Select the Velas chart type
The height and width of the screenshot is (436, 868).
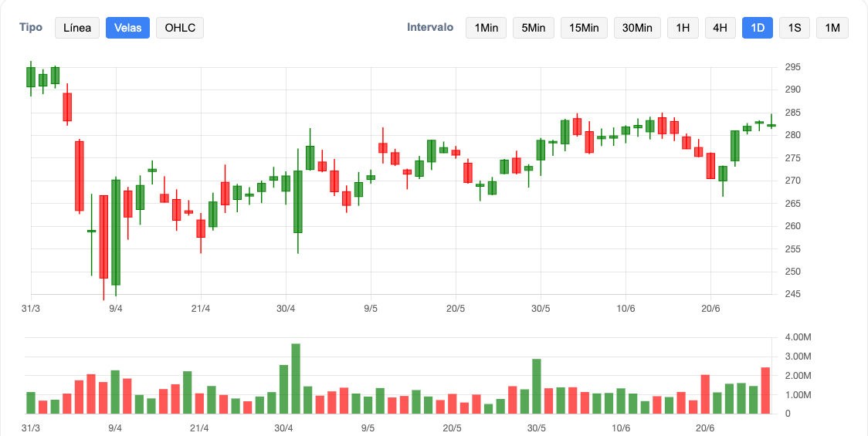coord(128,28)
